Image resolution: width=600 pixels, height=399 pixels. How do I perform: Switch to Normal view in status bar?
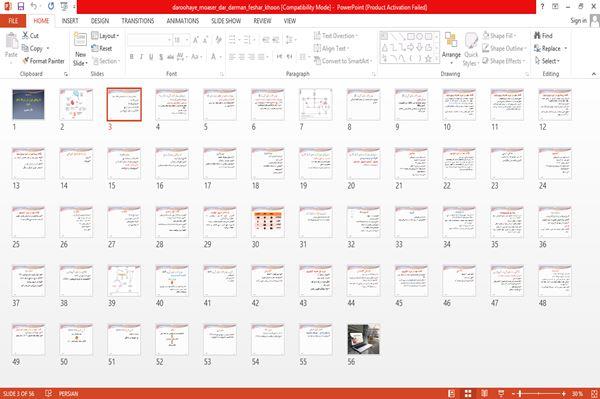(x=452, y=393)
